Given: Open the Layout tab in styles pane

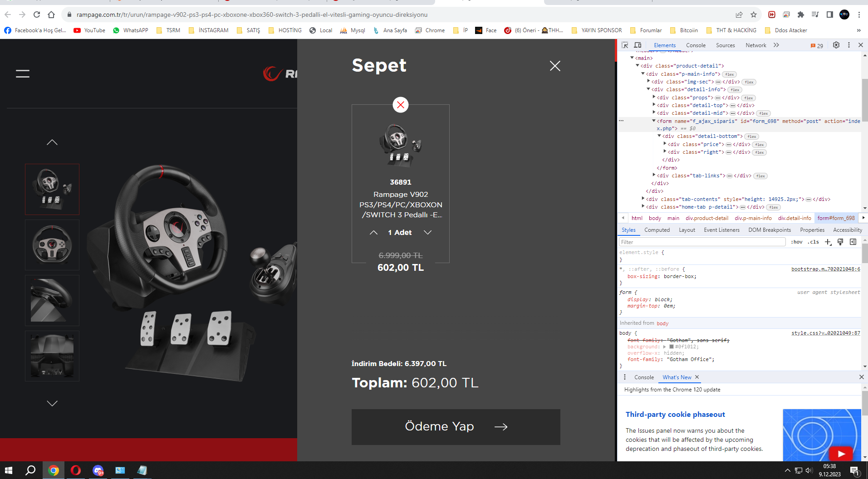Looking at the screenshot, I should (687, 230).
